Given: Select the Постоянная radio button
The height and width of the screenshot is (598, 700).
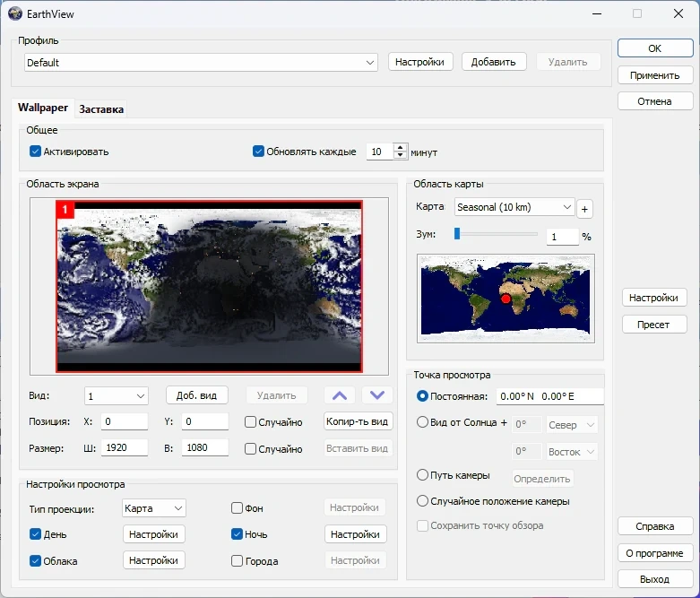Looking at the screenshot, I should [422, 395].
